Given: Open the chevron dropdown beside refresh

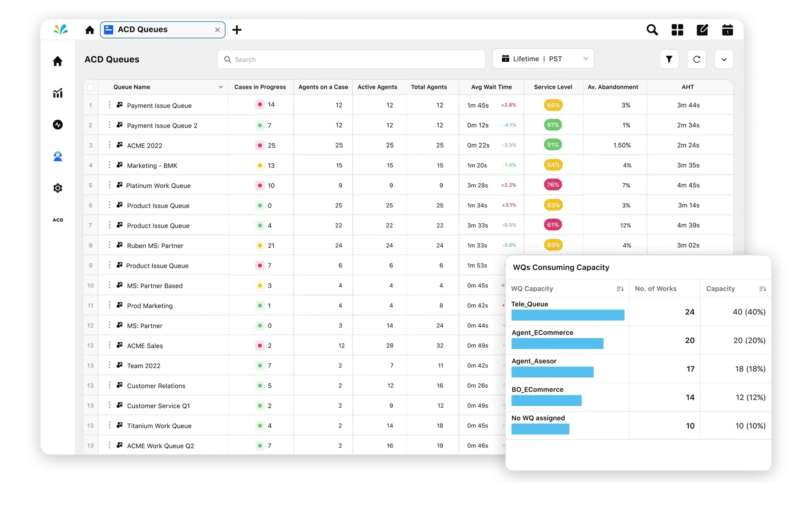Looking at the screenshot, I should (x=724, y=59).
